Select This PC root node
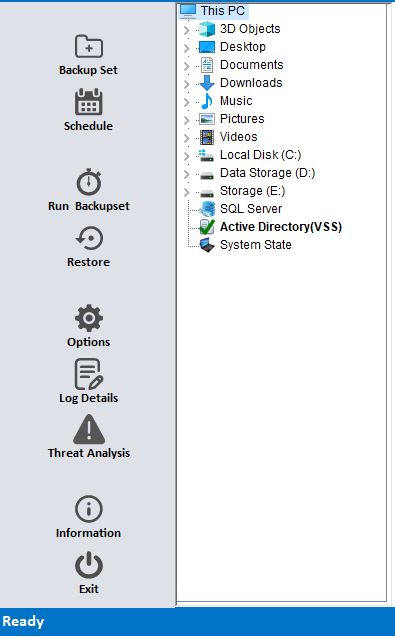This screenshot has width=395, height=636. point(223,11)
